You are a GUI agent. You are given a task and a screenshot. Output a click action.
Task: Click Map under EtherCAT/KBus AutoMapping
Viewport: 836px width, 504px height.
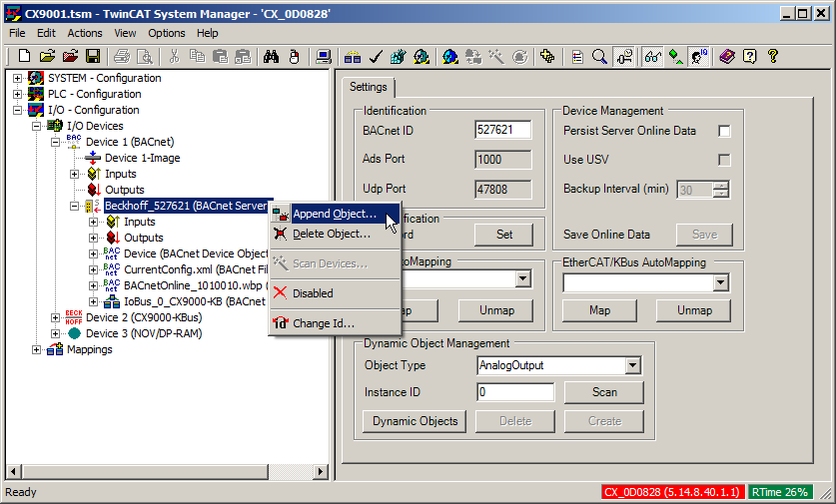tap(600, 310)
